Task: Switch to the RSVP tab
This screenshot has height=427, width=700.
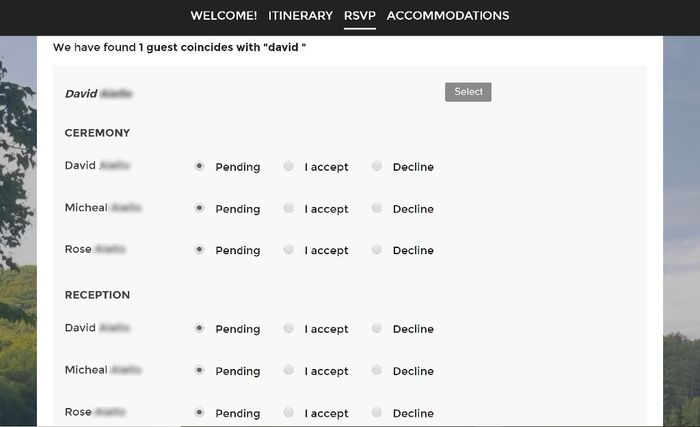Action: click(x=359, y=15)
